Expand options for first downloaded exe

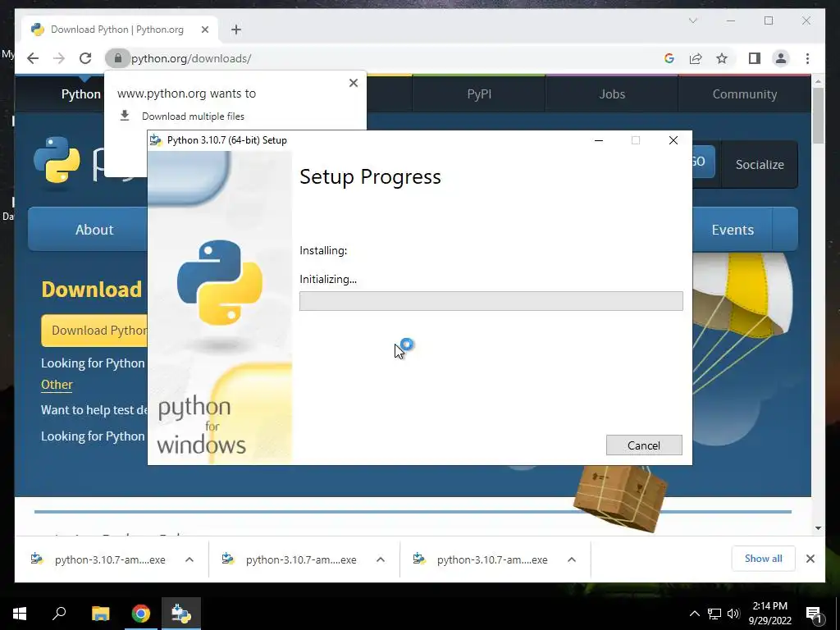pyautogui.click(x=189, y=559)
